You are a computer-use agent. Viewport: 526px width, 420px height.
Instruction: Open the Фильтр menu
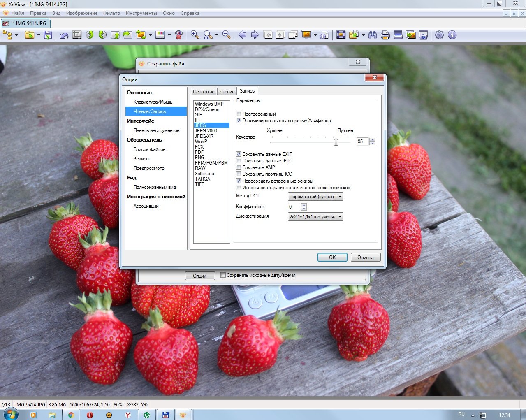tap(111, 13)
